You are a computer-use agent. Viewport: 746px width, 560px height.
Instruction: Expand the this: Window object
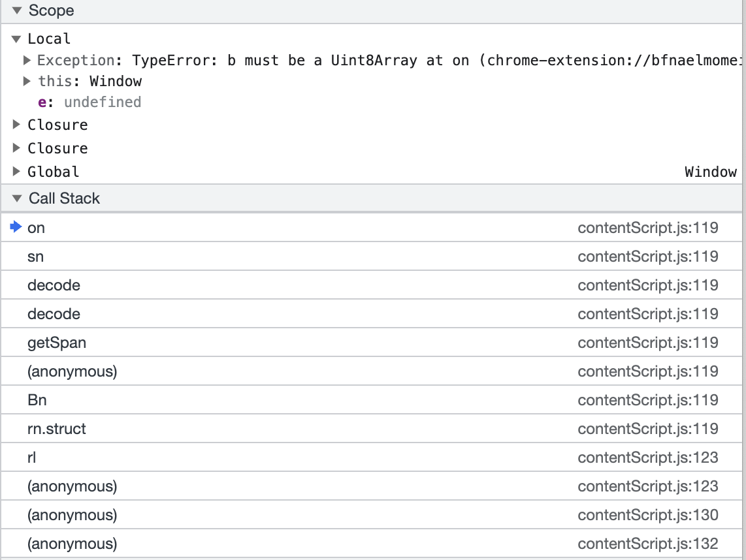[27, 82]
